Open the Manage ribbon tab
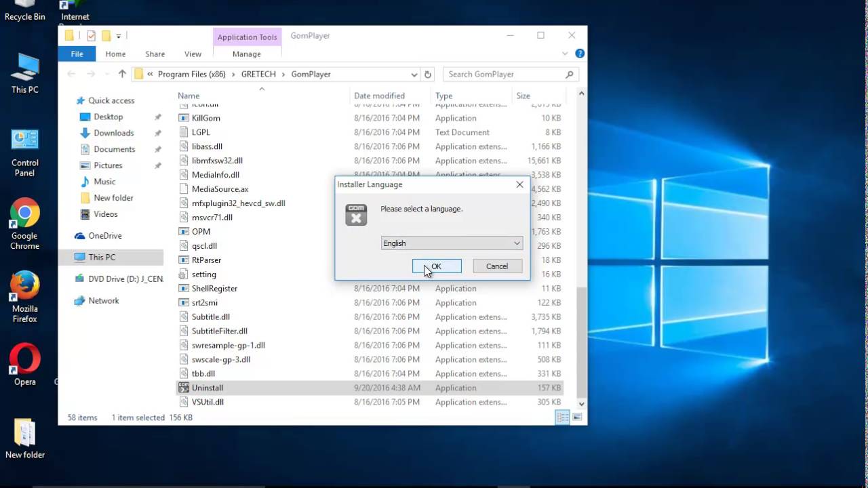Viewport: 868px width, 488px height. click(x=247, y=54)
